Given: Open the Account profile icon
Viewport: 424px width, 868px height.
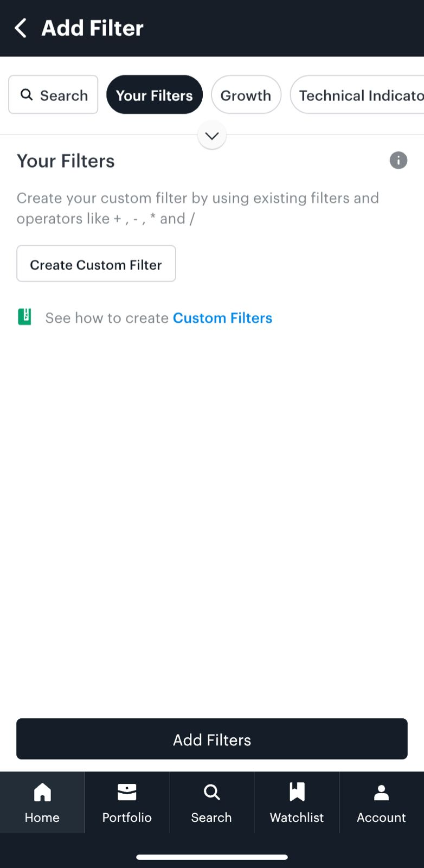Looking at the screenshot, I should pos(381,792).
